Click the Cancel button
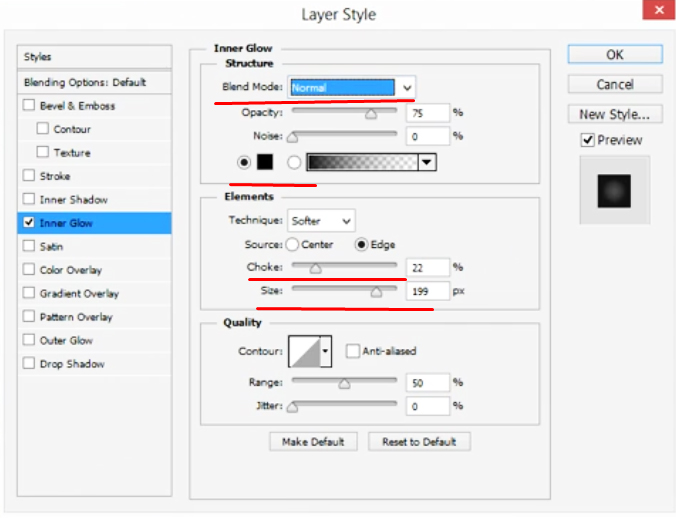Viewport: 676px width, 518px height. [615, 84]
